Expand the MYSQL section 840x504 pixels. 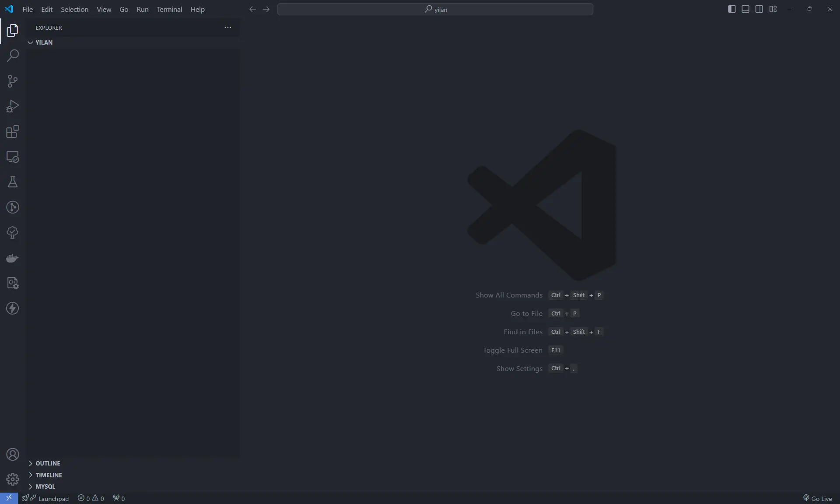(x=133, y=486)
